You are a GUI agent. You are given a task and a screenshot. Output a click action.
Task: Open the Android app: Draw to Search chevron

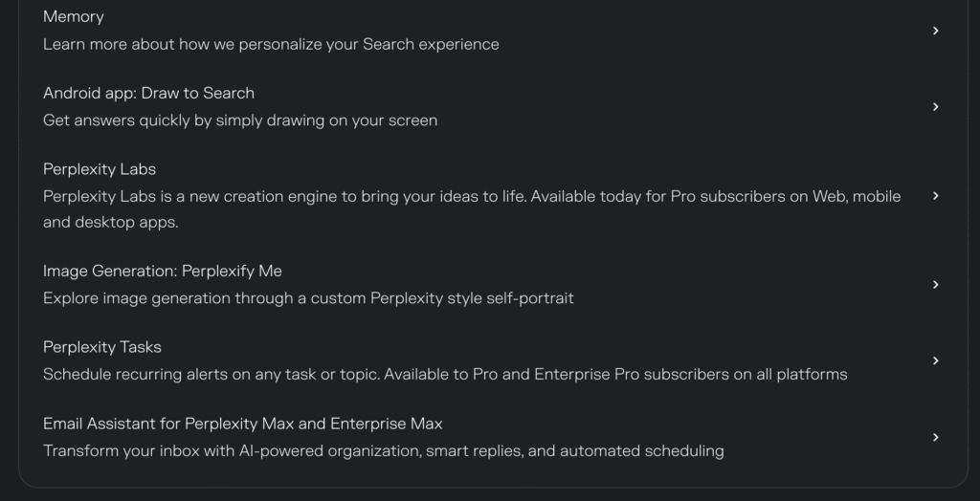pyautogui.click(x=936, y=107)
